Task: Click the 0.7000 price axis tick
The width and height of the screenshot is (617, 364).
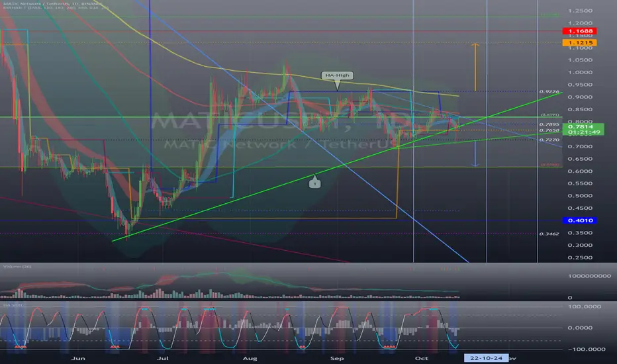Action: (x=580, y=146)
